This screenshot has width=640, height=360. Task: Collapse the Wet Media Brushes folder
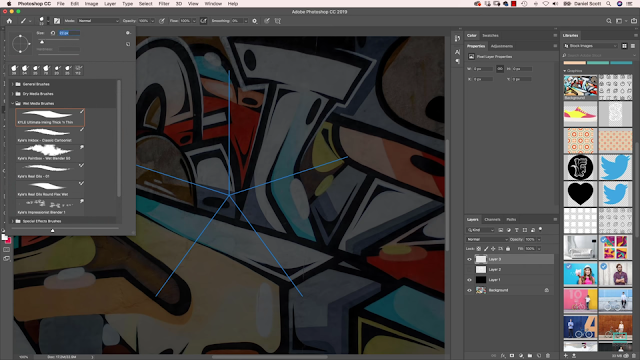tap(13, 104)
